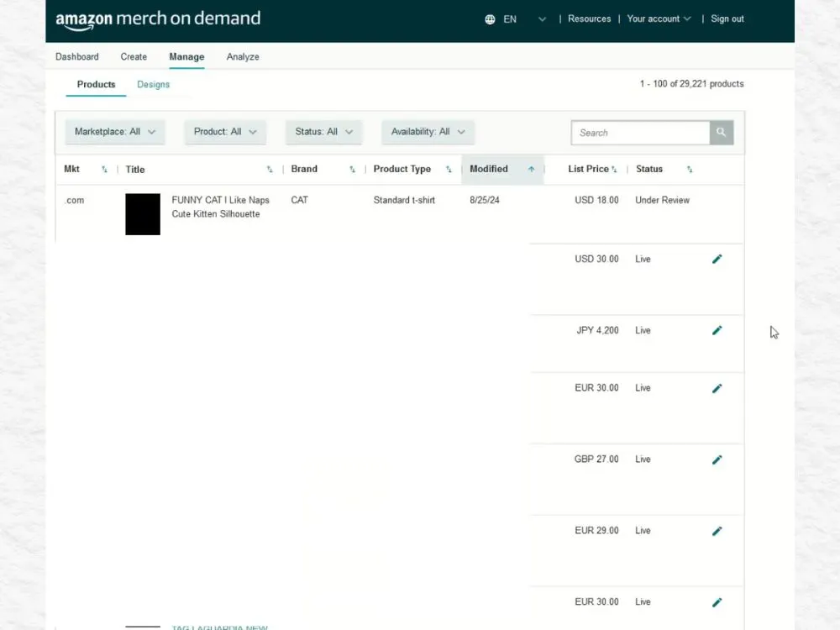Click the pencil icon beside JPY 4,200 price
840x630 pixels.
[717, 330]
